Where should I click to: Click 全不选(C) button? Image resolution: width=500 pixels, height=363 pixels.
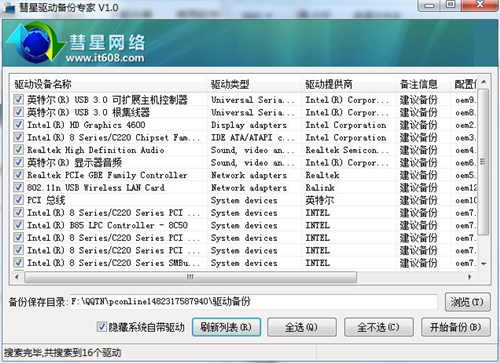[379, 327]
